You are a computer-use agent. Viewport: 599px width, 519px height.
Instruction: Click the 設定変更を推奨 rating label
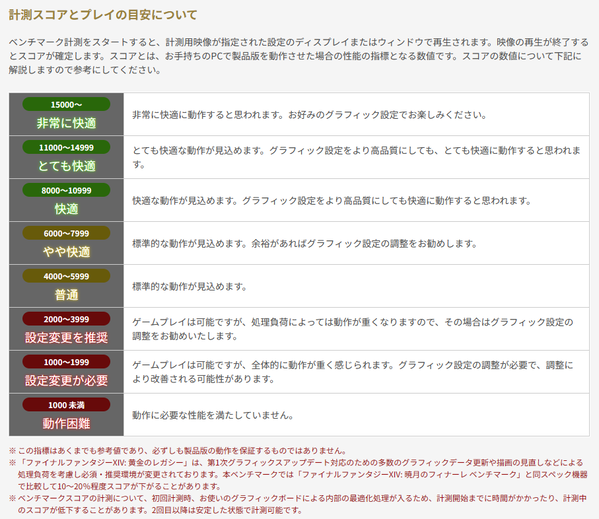pyautogui.click(x=66, y=338)
